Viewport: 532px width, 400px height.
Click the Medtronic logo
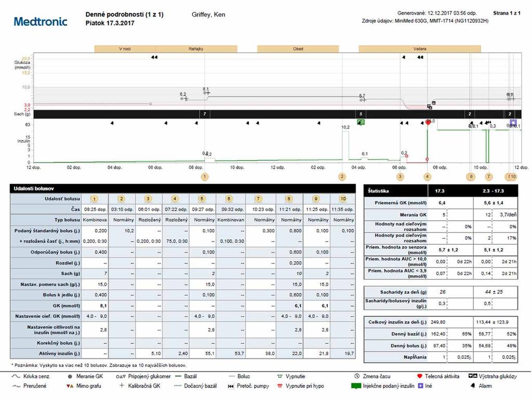coord(41,22)
